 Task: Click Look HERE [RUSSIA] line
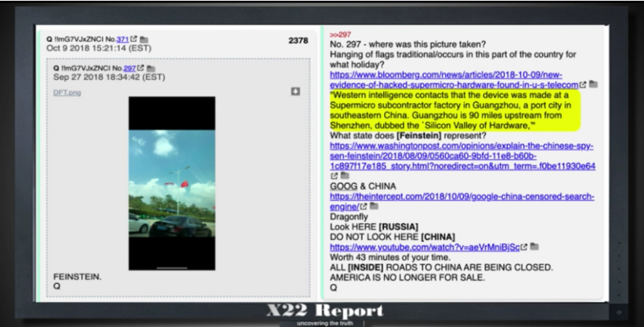click(x=374, y=227)
